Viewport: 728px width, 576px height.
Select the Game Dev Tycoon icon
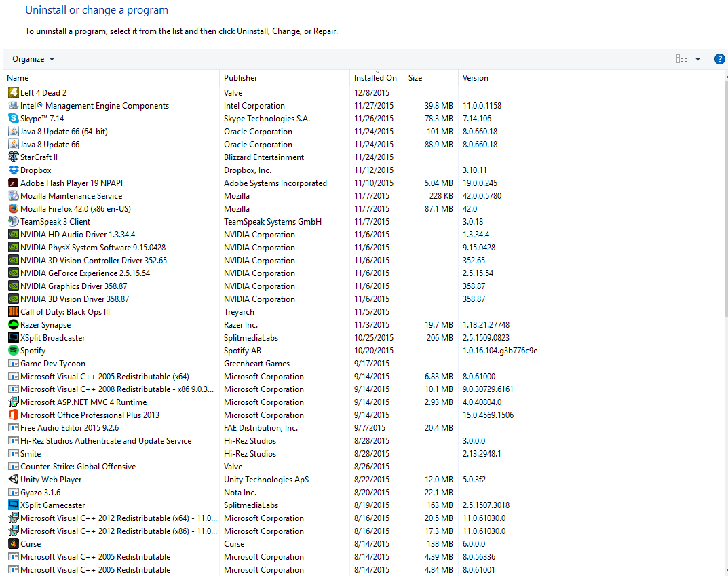(x=14, y=364)
